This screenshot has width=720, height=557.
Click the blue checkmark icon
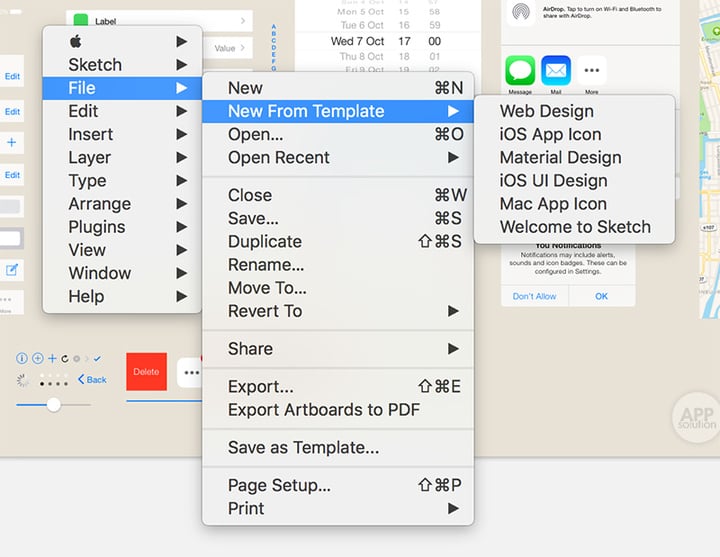pos(97,359)
